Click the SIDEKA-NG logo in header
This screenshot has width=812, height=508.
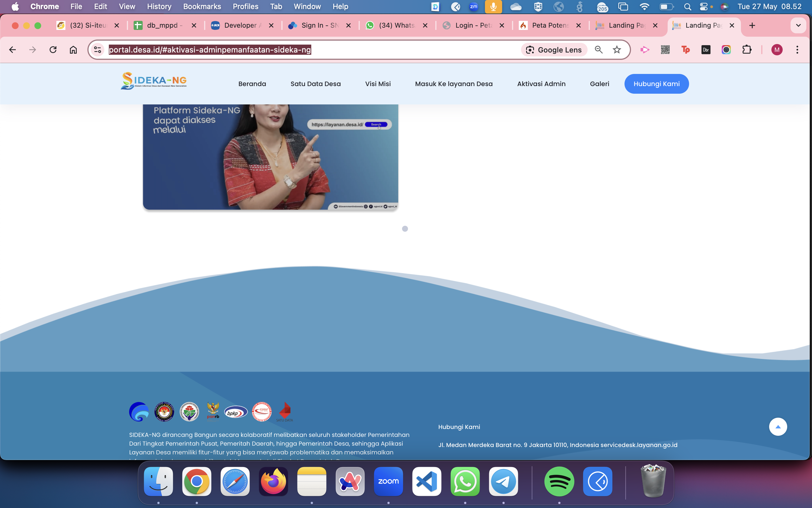click(x=154, y=81)
